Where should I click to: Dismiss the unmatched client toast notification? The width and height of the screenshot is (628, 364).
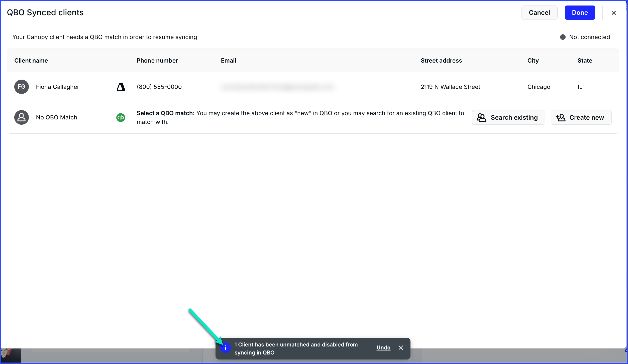pyautogui.click(x=401, y=348)
